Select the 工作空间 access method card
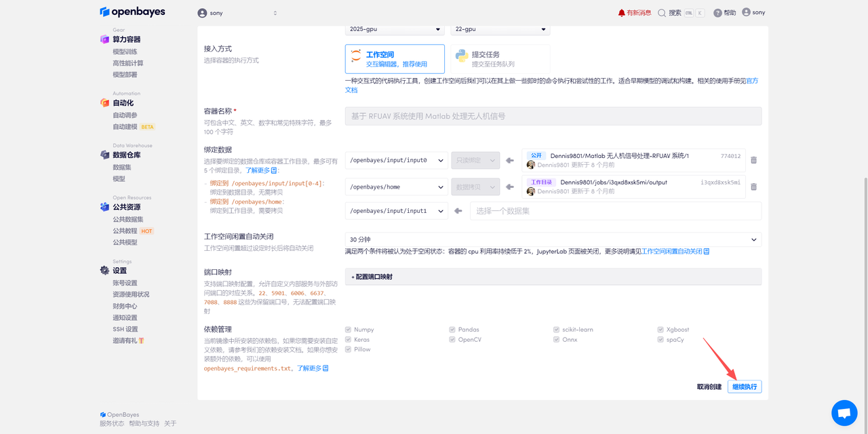The width and height of the screenshot is (868, 434). 395,59
